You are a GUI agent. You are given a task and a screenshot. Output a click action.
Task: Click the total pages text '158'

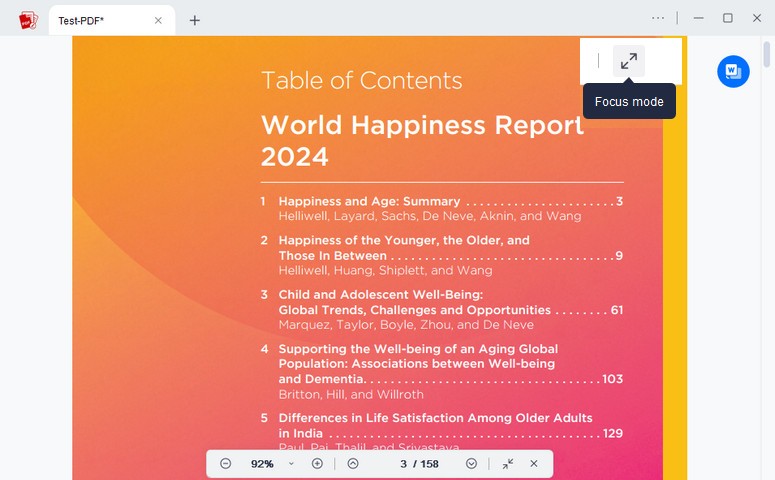tap(430, 464)
